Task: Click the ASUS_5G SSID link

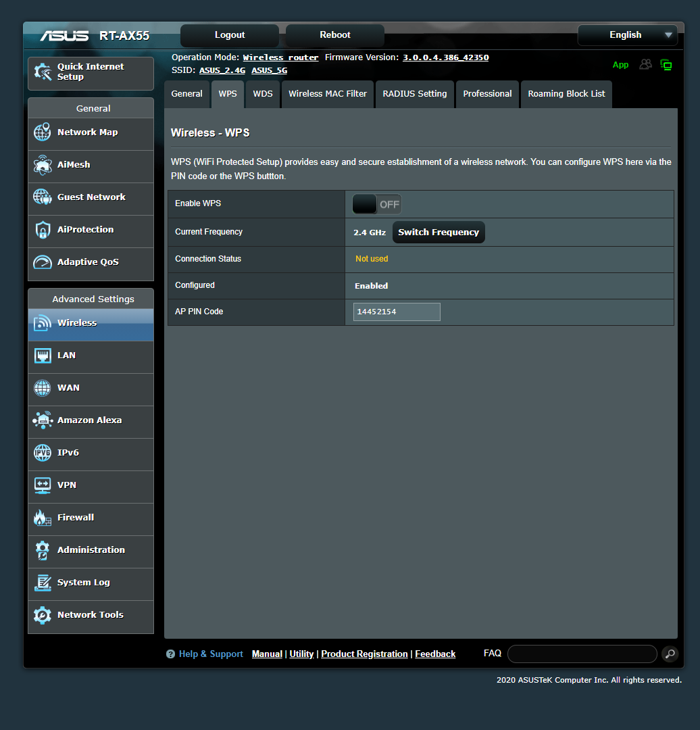Action: click(269, 70)
